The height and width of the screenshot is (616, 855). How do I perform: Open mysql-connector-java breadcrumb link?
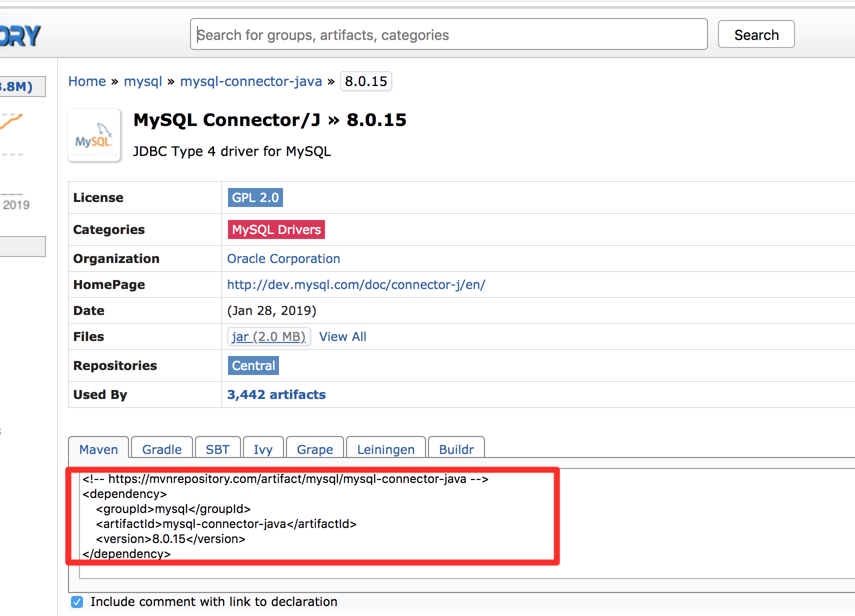coord(251,81)
